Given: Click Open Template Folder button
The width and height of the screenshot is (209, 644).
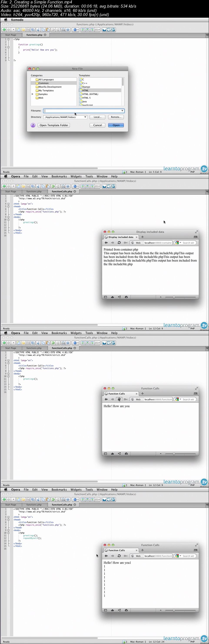Looking at the screenshot, I should [x=54, y=125].
